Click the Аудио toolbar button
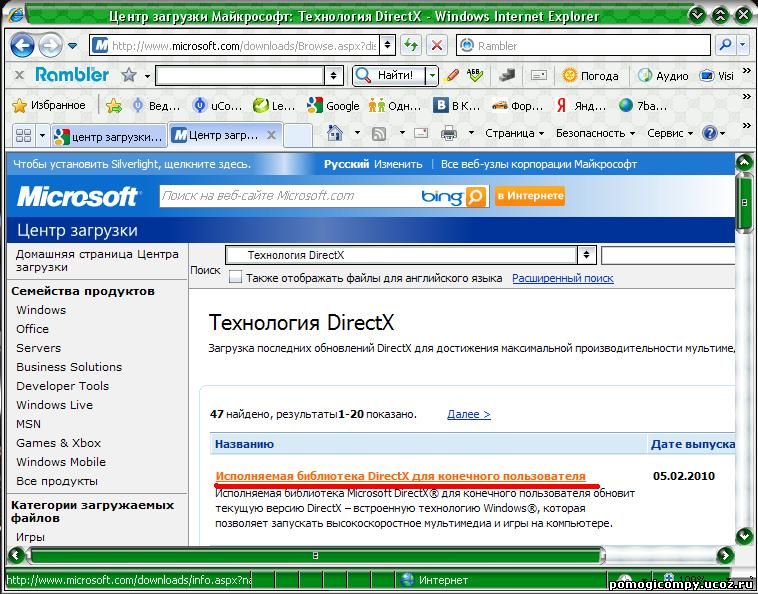The height and width of the screenshot is (594, 758). tap(663, 76)
